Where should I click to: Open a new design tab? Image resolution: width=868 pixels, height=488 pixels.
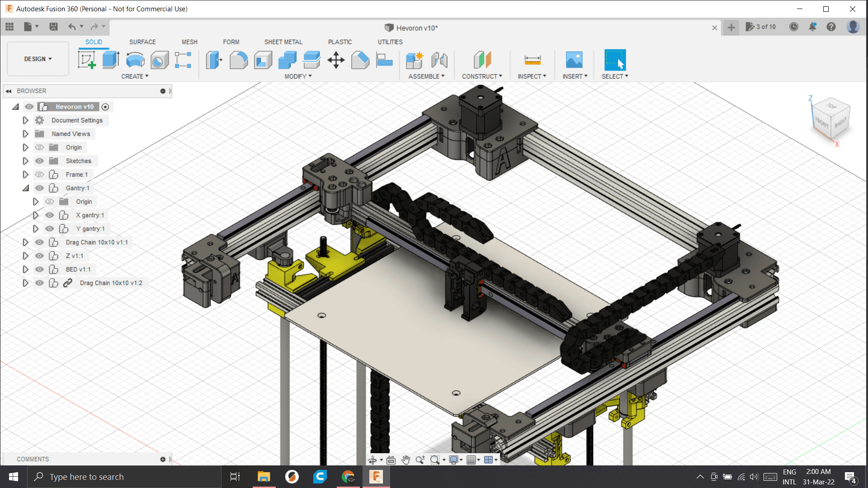coord(731,28)
